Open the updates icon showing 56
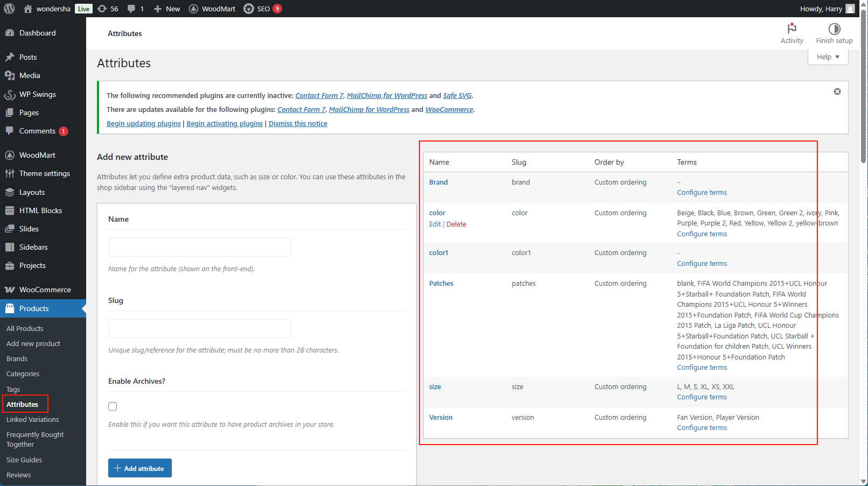The image size is (868, 486). click(x=102, y=9)
